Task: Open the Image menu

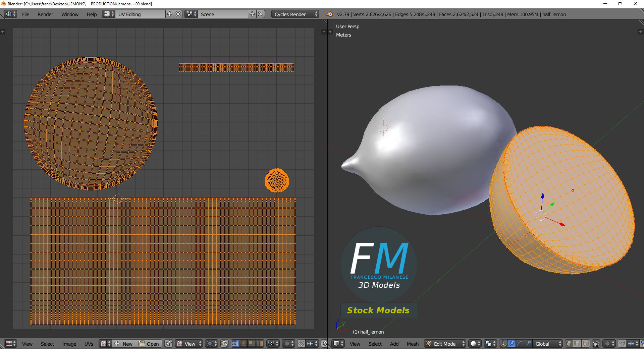Action: 69,344
